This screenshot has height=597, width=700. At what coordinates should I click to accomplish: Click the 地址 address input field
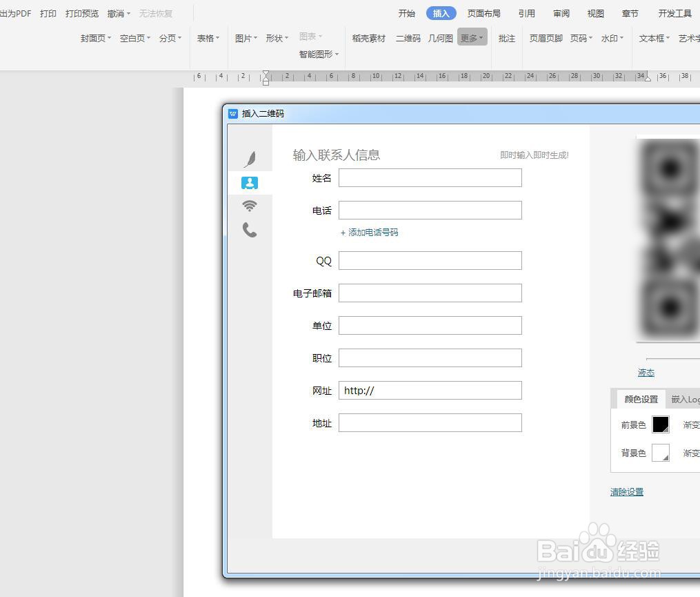tap(430, 422)
